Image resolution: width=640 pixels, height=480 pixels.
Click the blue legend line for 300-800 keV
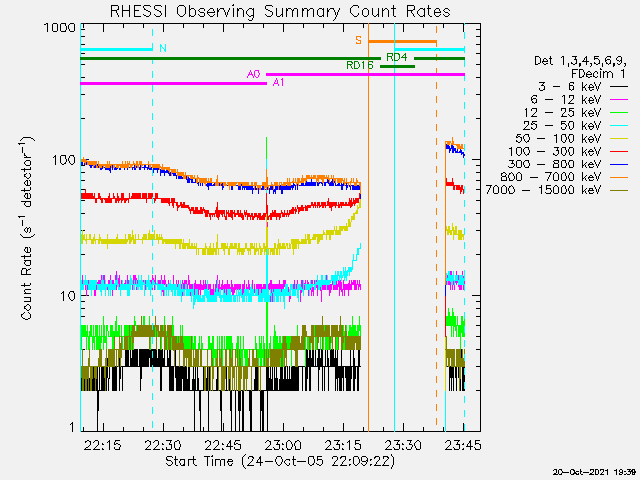[x=619, y=164]
